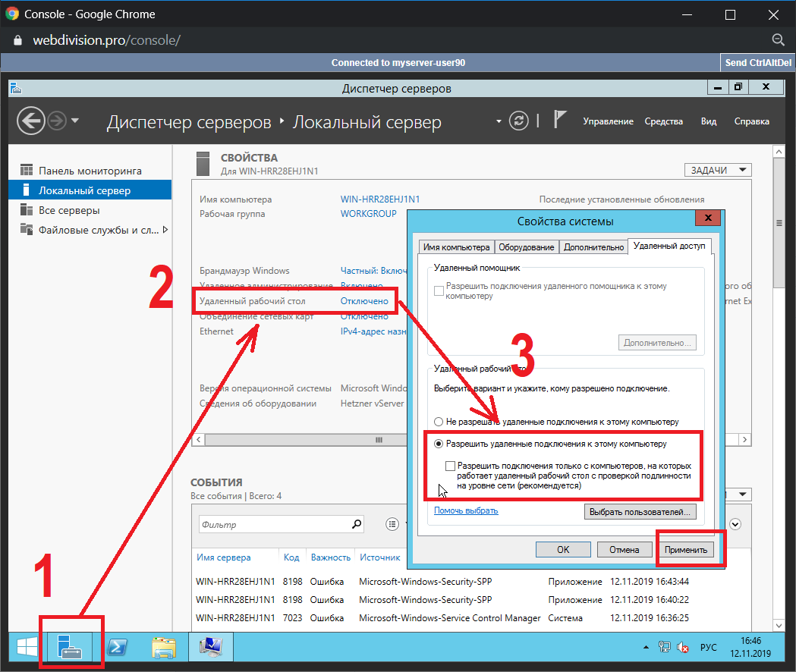Select 'Разрешить удаленные подключения' radio button
796x672 pixels.
(439, 444)
